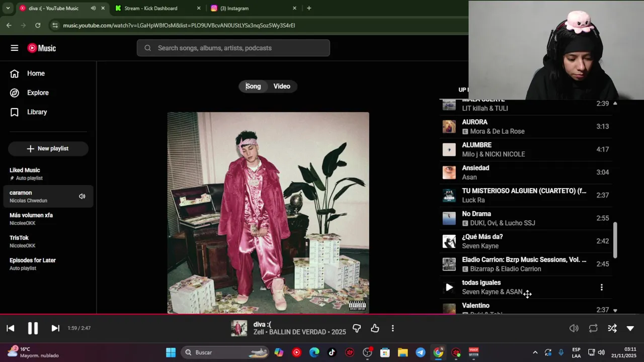Open TikTok from the taskbar
Screen dimensions: 644x362
(x=332, y=352)
